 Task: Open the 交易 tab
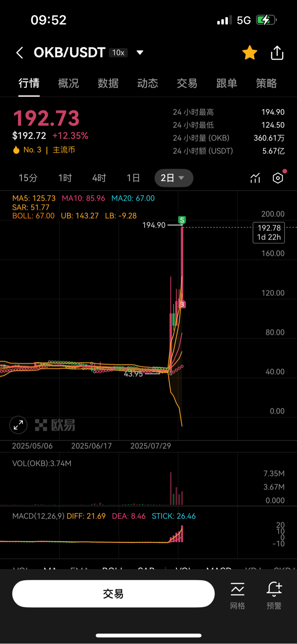187,83
